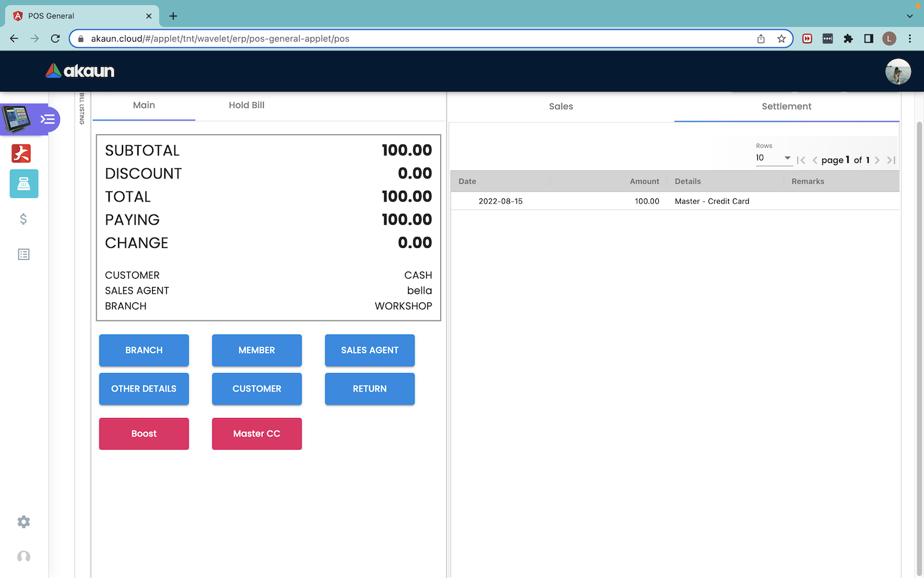Click the WORKSHOP branch value
This screenshot has height=578, width=924.
click(x=404, y=306)
